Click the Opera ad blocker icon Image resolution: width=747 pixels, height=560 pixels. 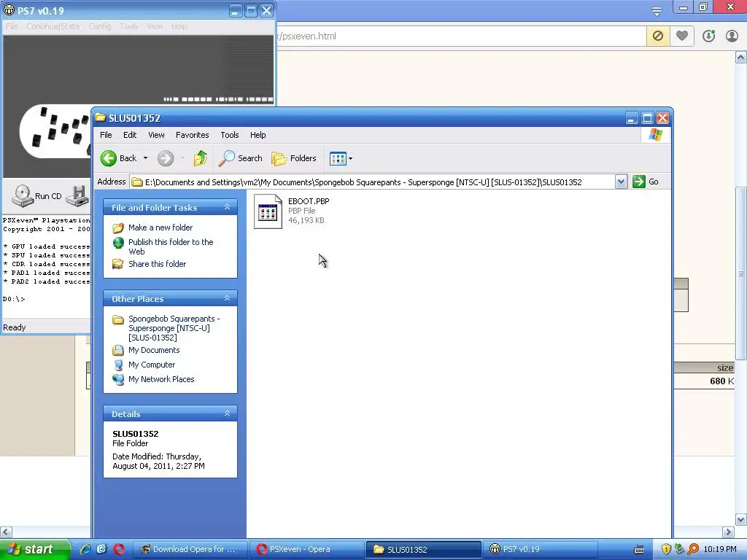point(658,36)
